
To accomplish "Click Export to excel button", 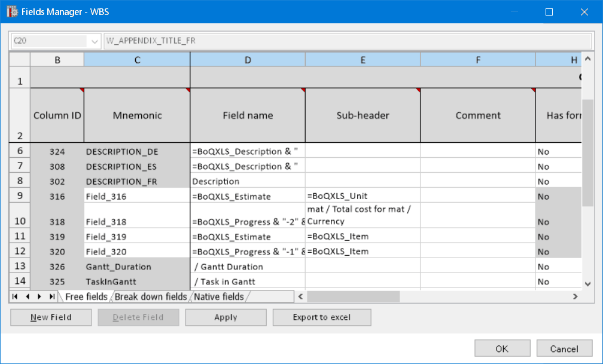I will pyautogui.click(x=322, y=317).
